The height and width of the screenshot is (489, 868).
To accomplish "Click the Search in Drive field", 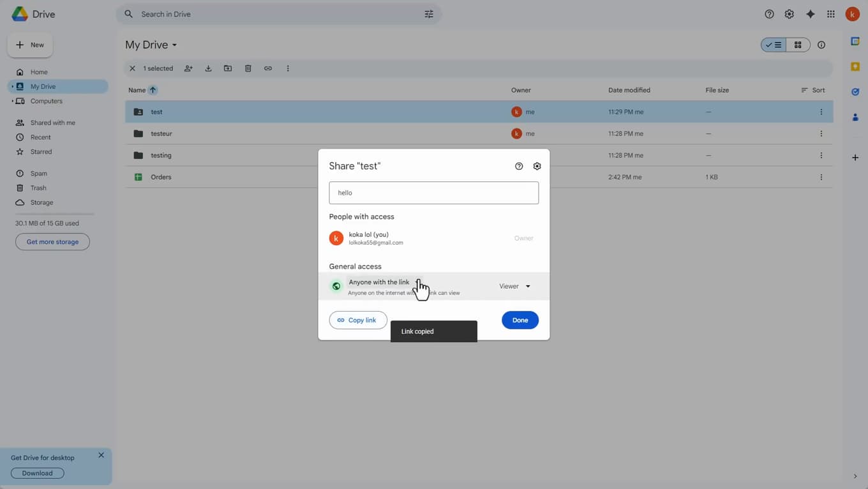I will 278,14.
